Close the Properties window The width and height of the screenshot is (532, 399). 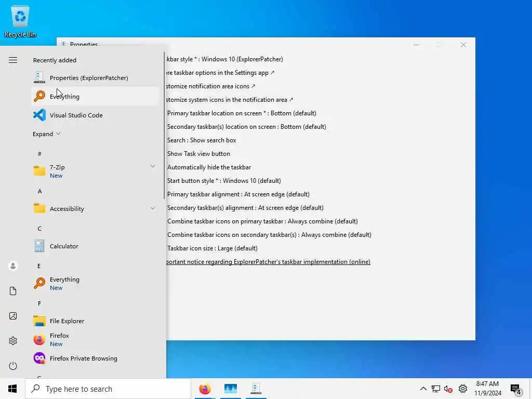(x=463, y=45)
